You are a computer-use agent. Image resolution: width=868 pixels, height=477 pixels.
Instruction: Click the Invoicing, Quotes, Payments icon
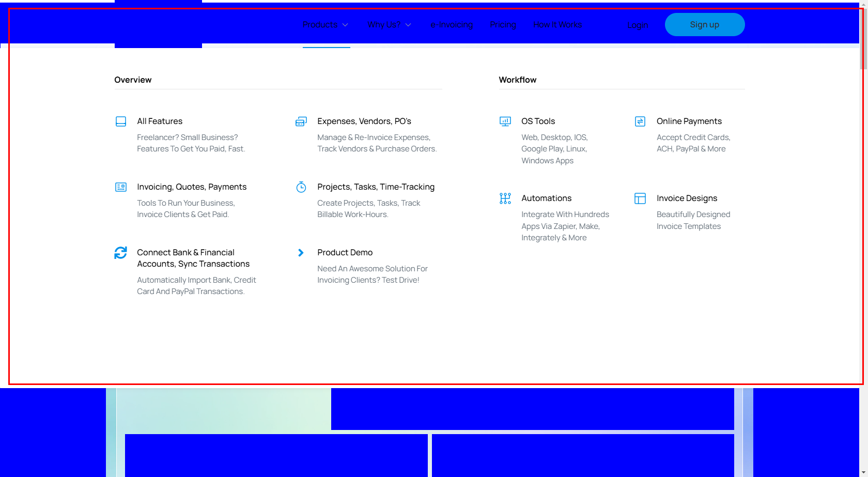point(121,187)
